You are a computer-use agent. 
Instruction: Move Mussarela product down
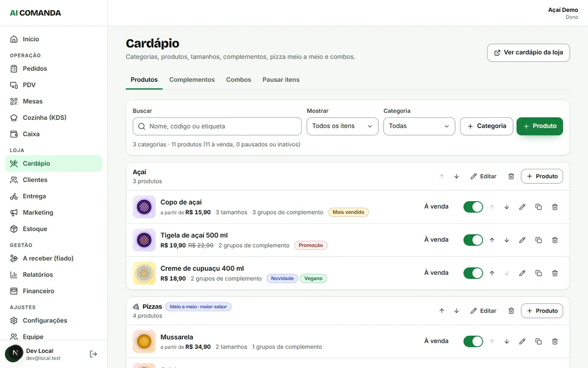click(x=507, y=342)
